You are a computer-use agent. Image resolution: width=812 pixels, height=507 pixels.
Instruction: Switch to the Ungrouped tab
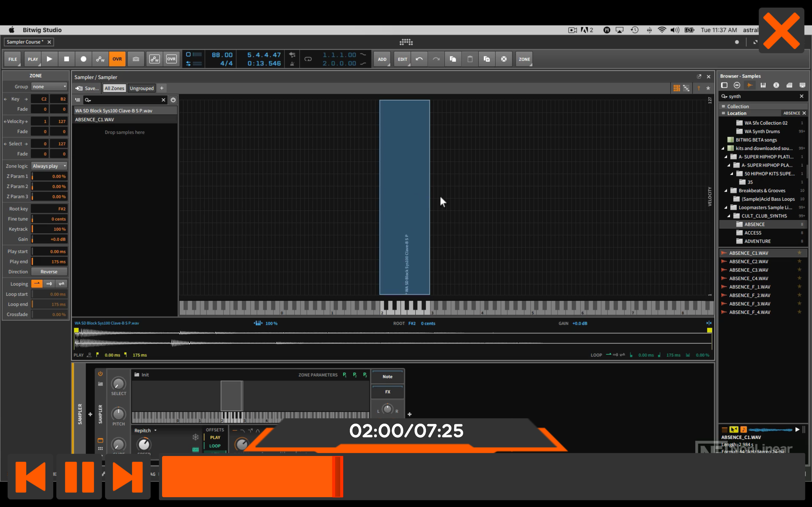point(141,88)
